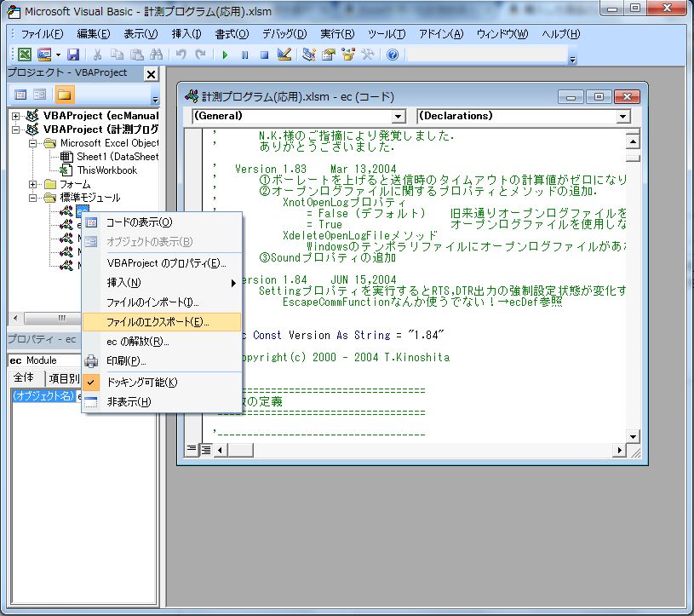This screenshot has width=694, height=616.
Task: Open the Object Browser toolbar icon
Action: click(x=348, y=55)
